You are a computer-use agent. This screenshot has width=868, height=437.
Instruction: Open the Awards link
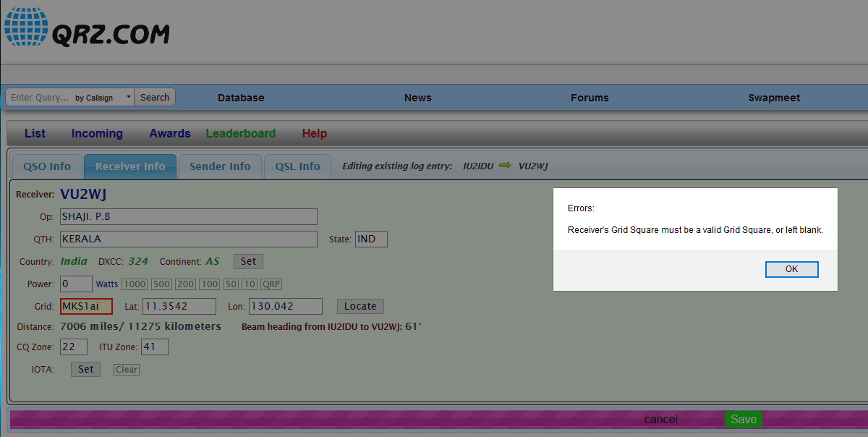click(x=170, y=133)
